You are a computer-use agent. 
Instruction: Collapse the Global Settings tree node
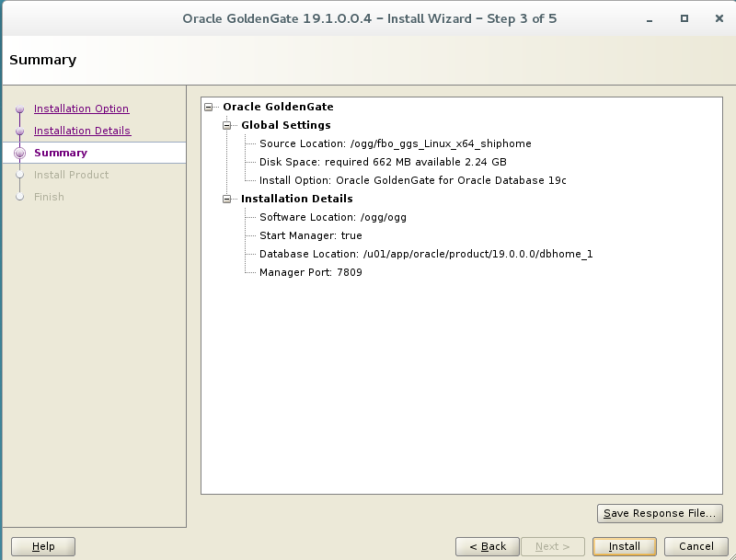[227, 126]
